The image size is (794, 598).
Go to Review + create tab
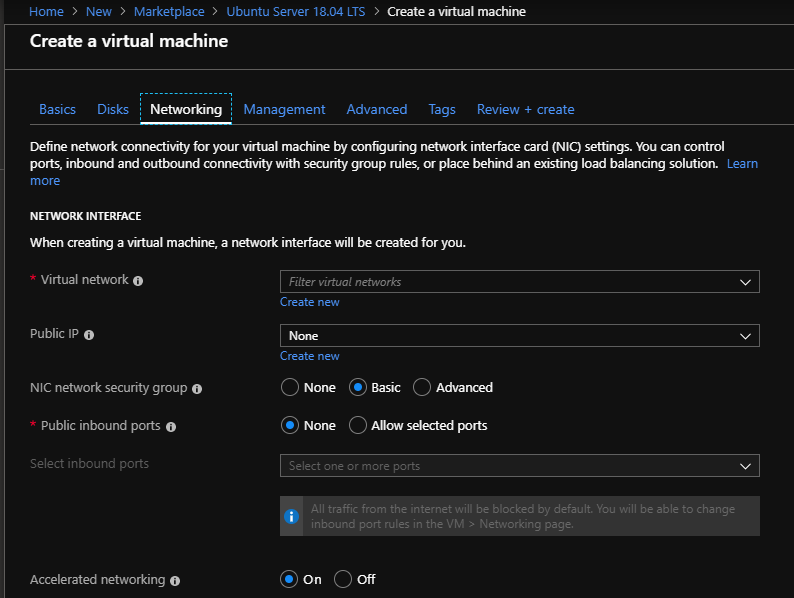point(525,109)
